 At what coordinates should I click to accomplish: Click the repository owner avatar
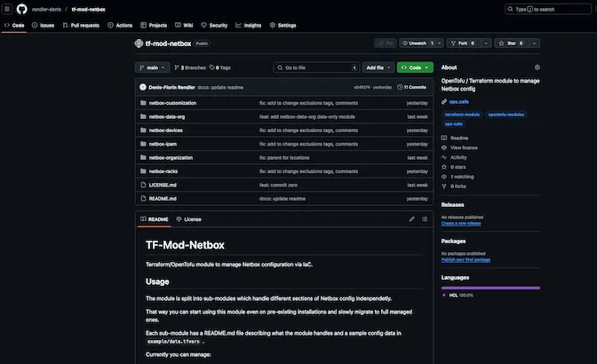139,44
